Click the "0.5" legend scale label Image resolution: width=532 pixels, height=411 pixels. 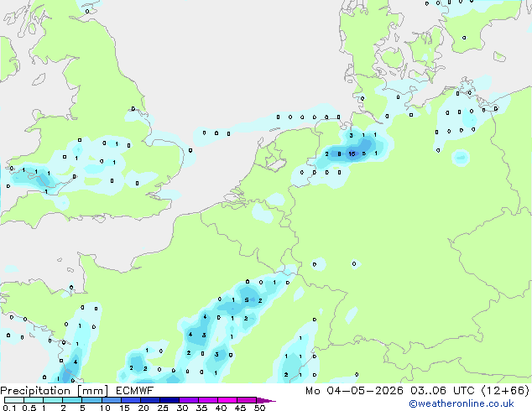[x=29, y=408]
